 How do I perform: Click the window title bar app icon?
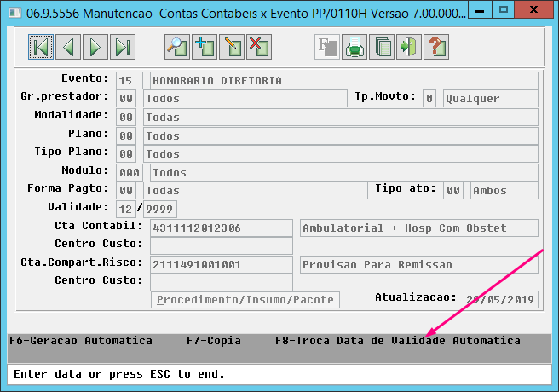(x=15, y=13)
